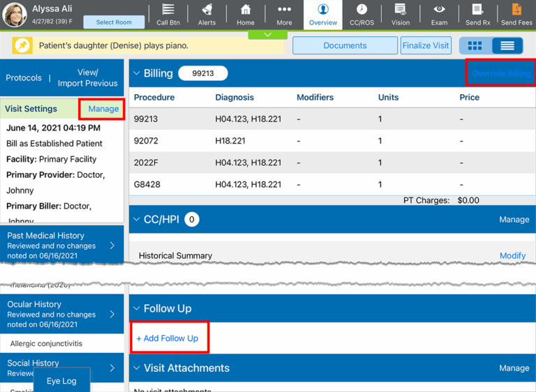Select the Overview tab
536x392 pixels.
click(323, 14)
